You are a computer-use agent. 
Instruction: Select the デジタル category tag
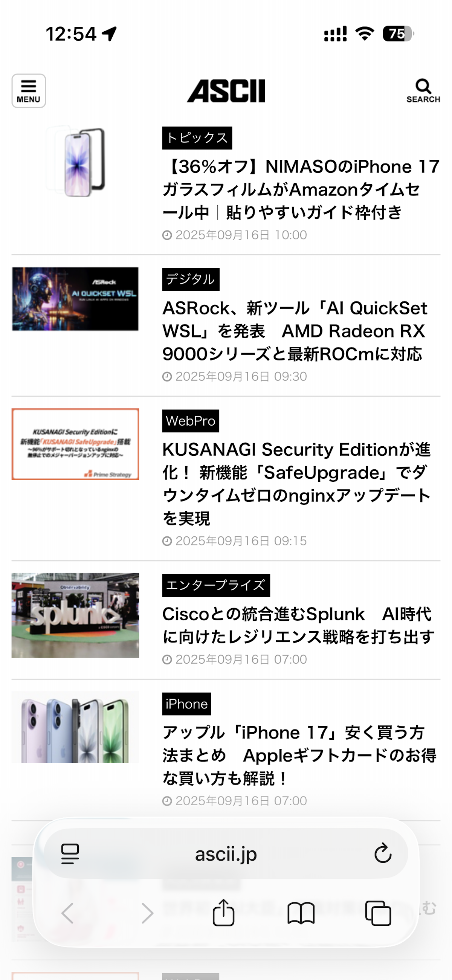coord(191,279)
